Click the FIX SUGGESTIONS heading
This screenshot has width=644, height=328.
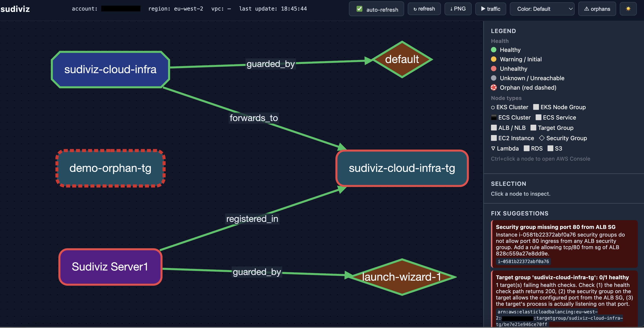[x=519, y=214]
